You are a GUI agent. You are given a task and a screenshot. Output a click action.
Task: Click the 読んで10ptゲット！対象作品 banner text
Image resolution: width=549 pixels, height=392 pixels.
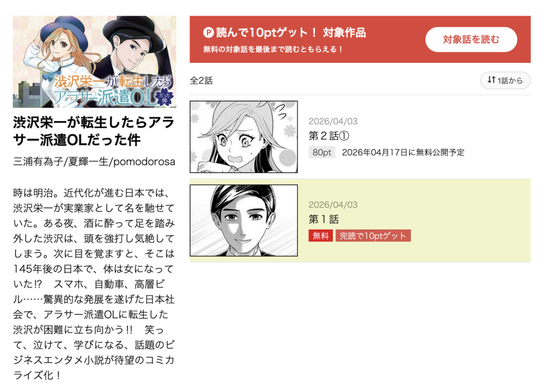pyautogui.click(x=291, y=33)
